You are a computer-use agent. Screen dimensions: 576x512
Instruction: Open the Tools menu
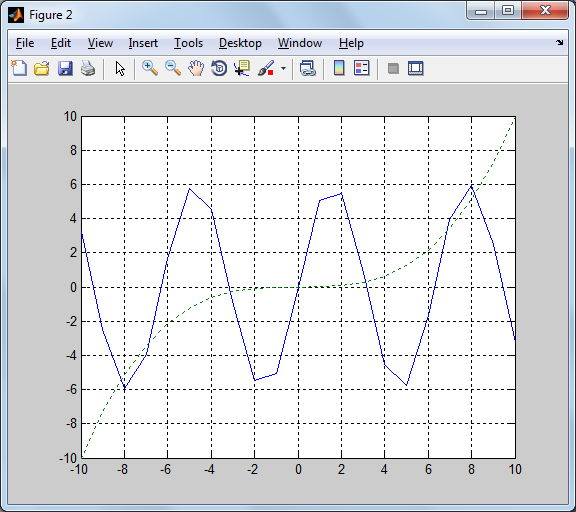(188, 43)
